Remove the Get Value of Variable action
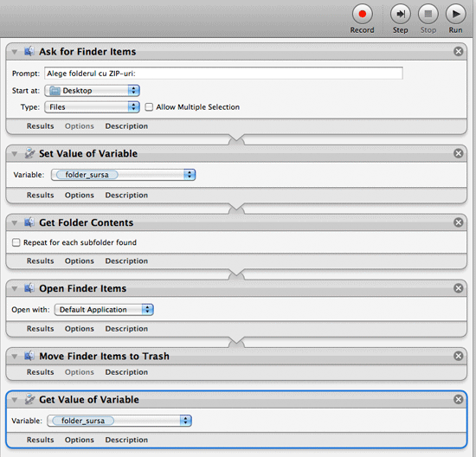This screenshot has width=476, height=457. click(x=459, y=399)
